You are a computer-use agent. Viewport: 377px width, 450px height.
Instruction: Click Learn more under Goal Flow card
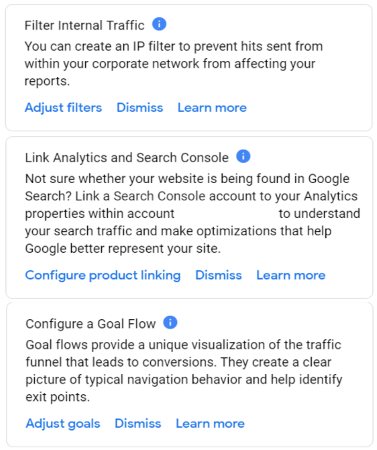point(210,424)
